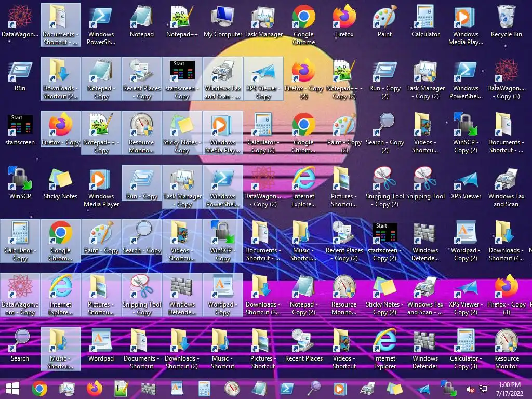
Task: Select the Notepad desktop shortcut in the top row
Action: [141, 21]
